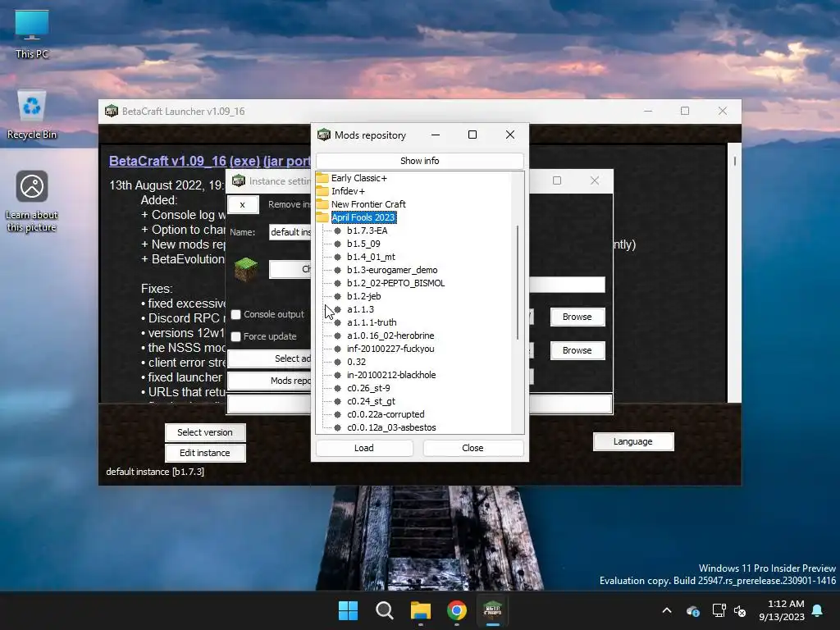The height and width of the screenshot is (630, 840).
Task: Select the 0.32 entry
Action: pos(356,362)
